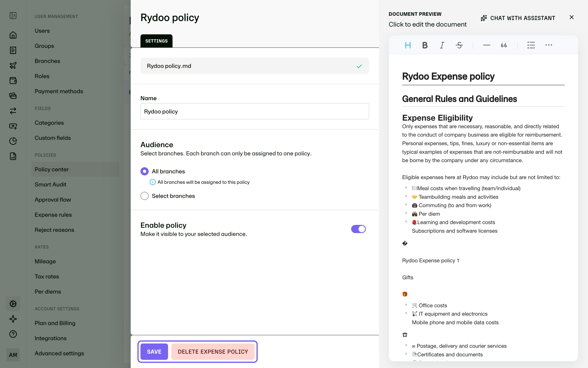Click the Save button
This screenshot has width=588, height=368.
(x=154, y=352)
